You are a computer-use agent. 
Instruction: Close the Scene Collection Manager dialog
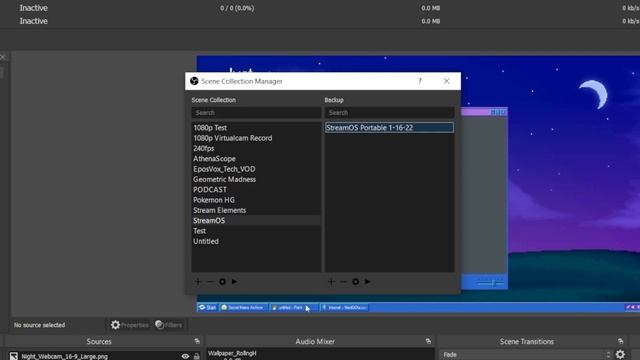click(x=447, y=81)
